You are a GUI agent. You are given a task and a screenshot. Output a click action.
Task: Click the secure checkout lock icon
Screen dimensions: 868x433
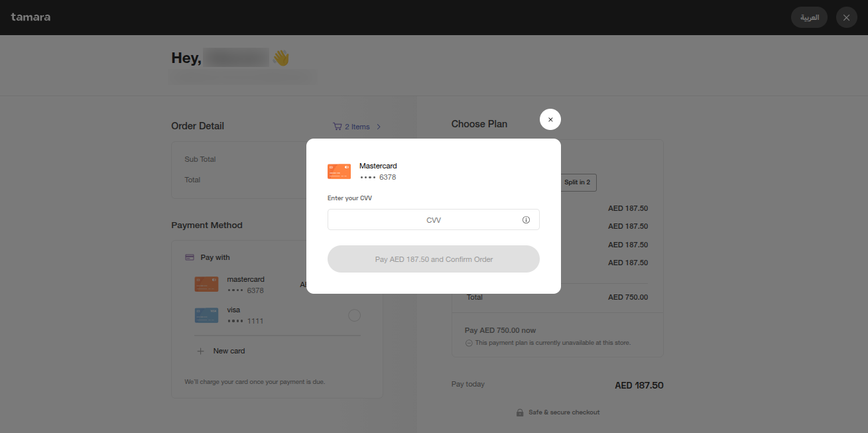[x=520, y=412]
